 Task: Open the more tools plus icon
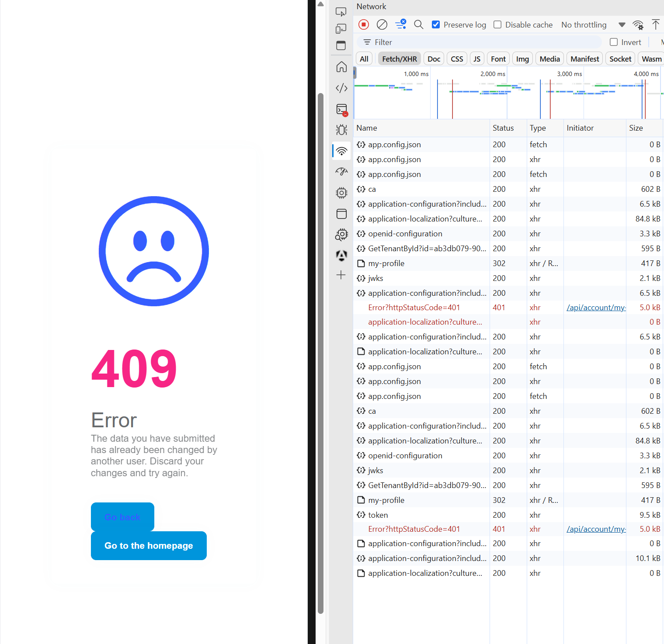tap(341, 275)
